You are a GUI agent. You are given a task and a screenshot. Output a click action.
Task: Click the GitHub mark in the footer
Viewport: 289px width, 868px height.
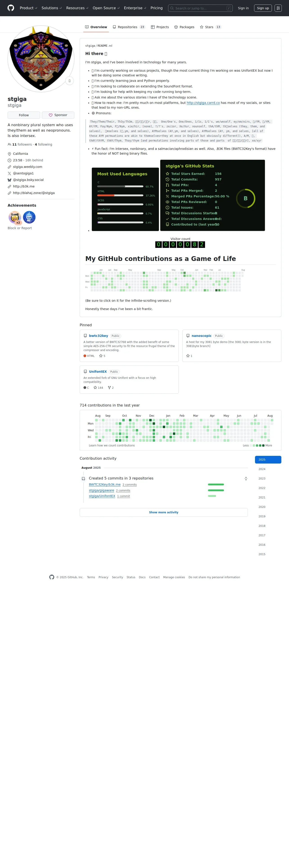coord(52,577)
